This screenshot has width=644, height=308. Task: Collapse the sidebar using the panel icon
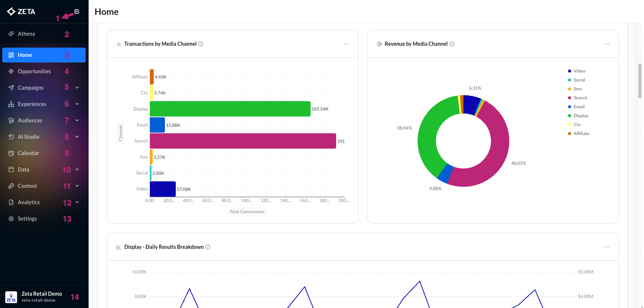point(77,12)
